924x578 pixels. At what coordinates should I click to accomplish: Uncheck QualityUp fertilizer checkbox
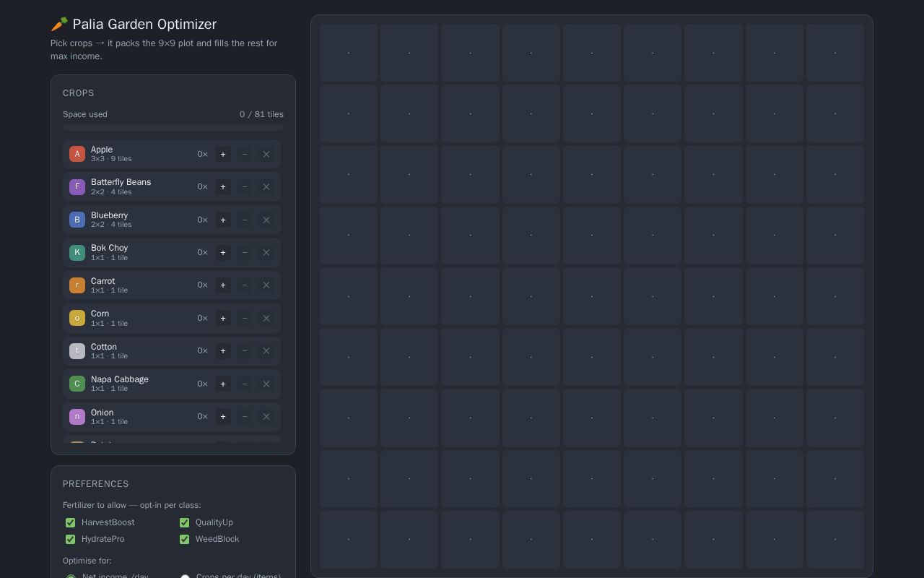tap(184, 522)
